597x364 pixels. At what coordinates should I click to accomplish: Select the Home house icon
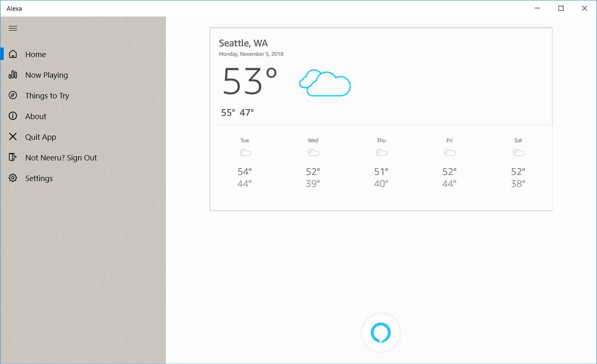point(13,53)
